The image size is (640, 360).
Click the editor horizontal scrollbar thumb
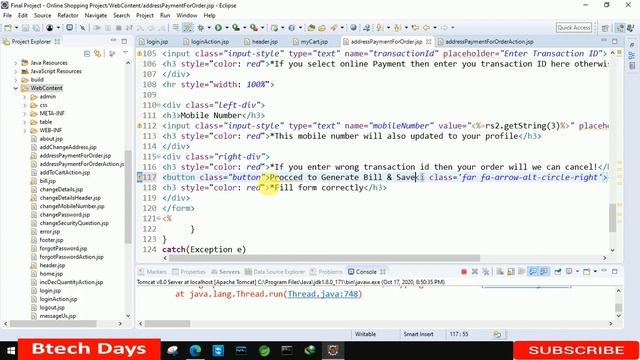pos(324,258)
